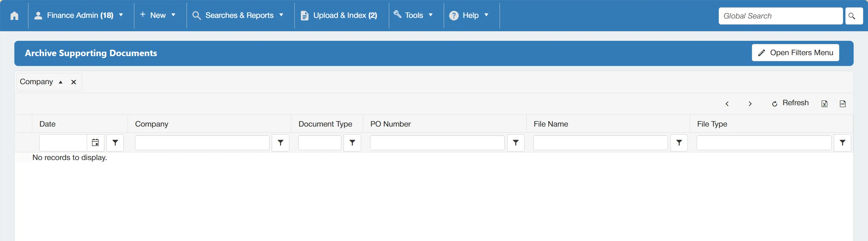Refresh the documents grid

point(790,103)
